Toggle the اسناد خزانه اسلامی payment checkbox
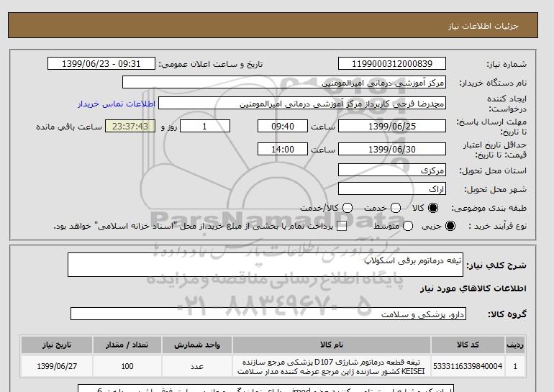The height and width of the screenshot is (392, 554). (342, 227)
